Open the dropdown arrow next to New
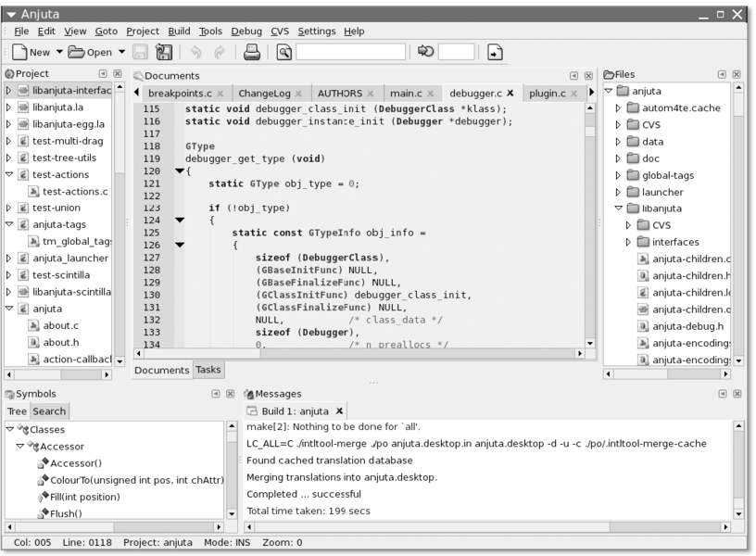Screen dimensions: 756x556 59,53
